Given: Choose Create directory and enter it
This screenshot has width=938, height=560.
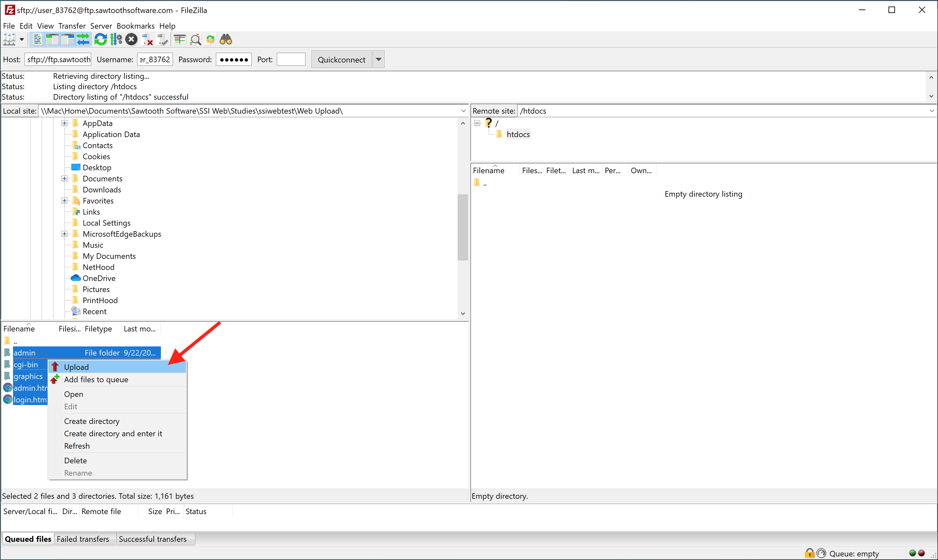Looking at the screenshot, I should [117, 433].
